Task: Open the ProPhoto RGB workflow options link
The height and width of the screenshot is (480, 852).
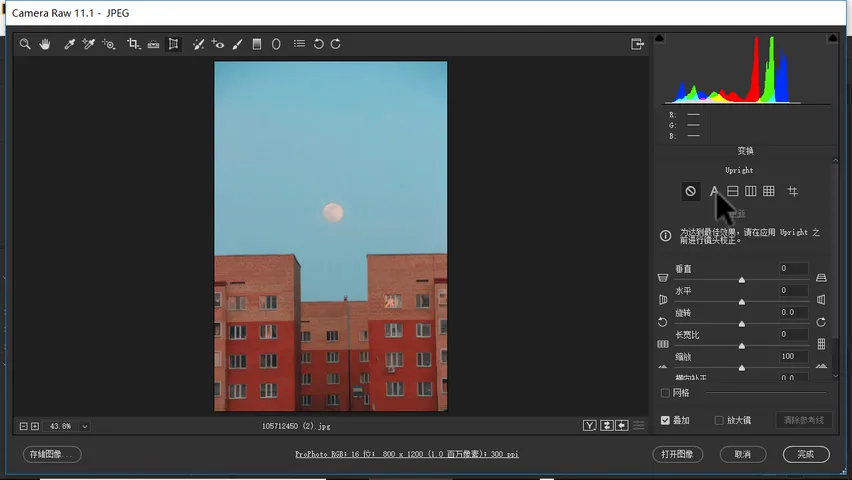Action: (406, 454)
